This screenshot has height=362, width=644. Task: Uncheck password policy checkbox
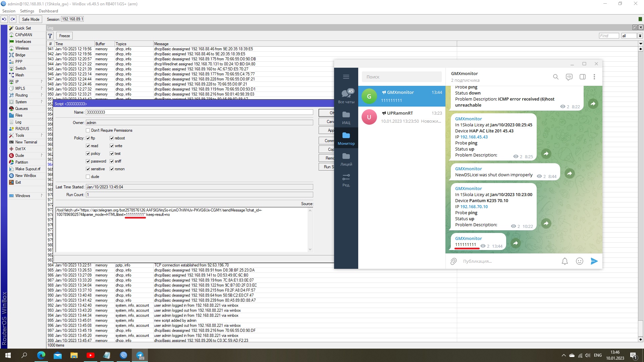88,161
